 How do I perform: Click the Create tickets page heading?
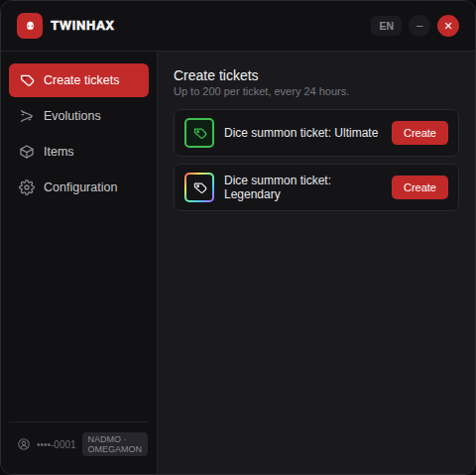pyautogui.click(x=216, y=75)
